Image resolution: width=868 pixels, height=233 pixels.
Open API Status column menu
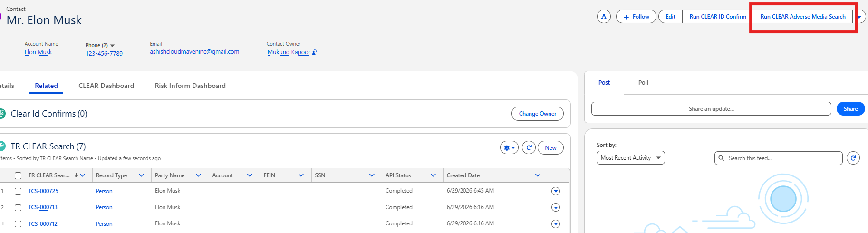coord(433,175)
